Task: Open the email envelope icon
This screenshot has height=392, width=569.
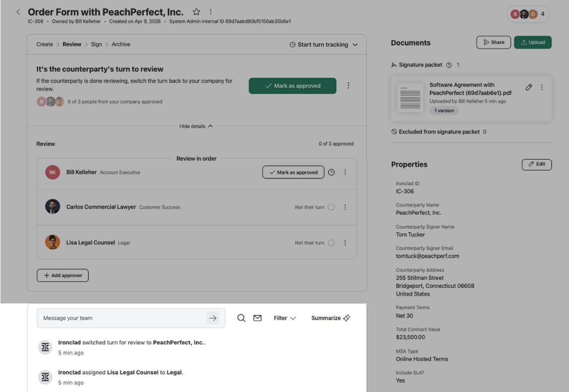Action: 257,318
